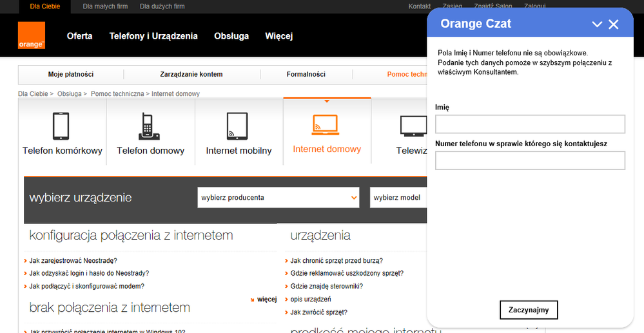Click the Orange logo
Screen dimensions: 644x333
pos(32,35)
